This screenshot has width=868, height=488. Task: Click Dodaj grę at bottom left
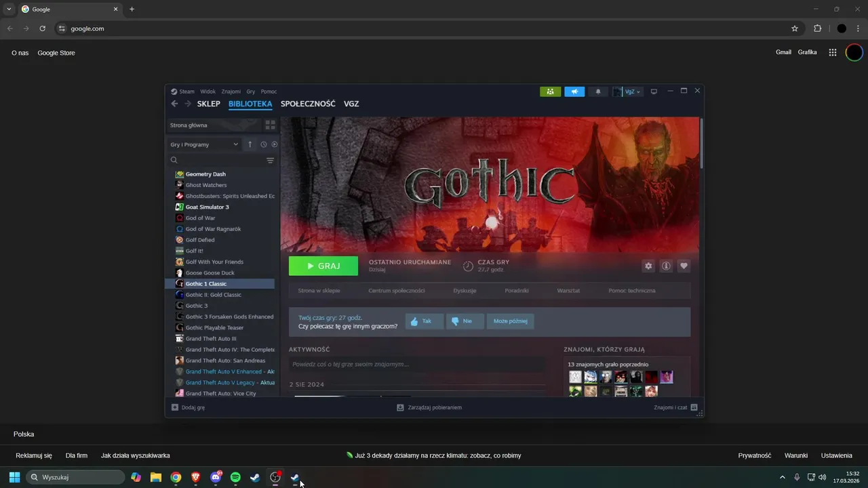pos(188,407)
